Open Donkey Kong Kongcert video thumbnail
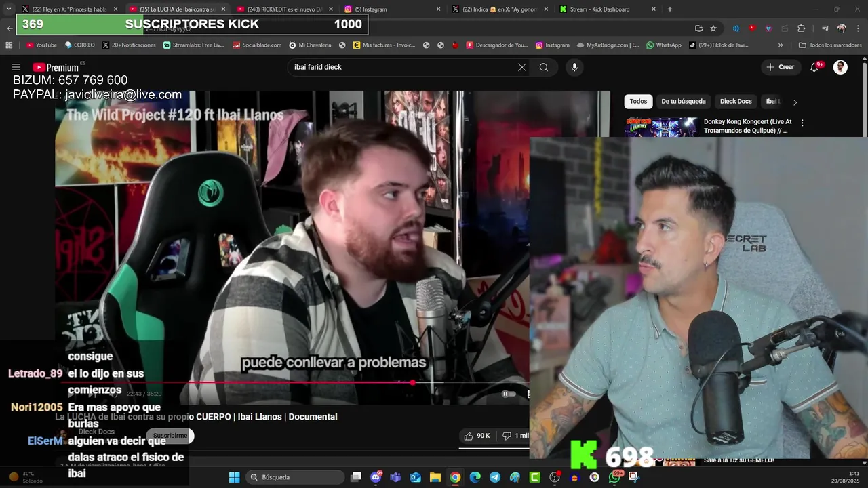Image resolution: width=868 pixels, height=488 pixels. coord(661,127)
